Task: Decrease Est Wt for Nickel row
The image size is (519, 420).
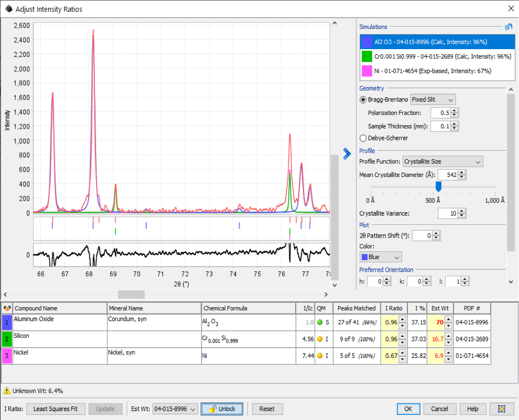Action: (x=449, y=359)
